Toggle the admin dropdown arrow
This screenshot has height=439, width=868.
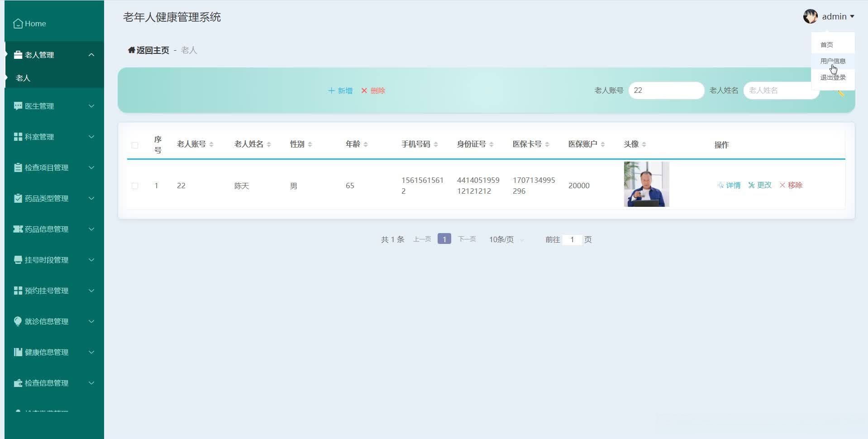pos(852,17)
